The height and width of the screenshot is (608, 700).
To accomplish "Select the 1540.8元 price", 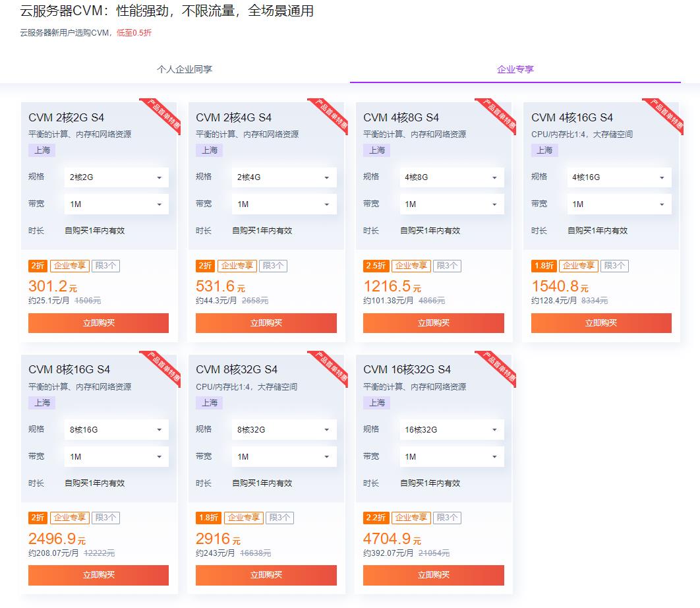I will click(560, 286).
